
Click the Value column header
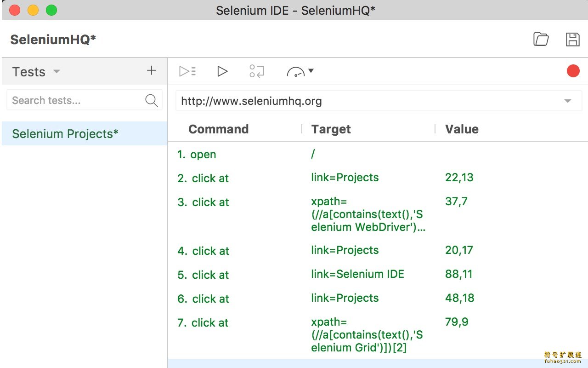462,129
